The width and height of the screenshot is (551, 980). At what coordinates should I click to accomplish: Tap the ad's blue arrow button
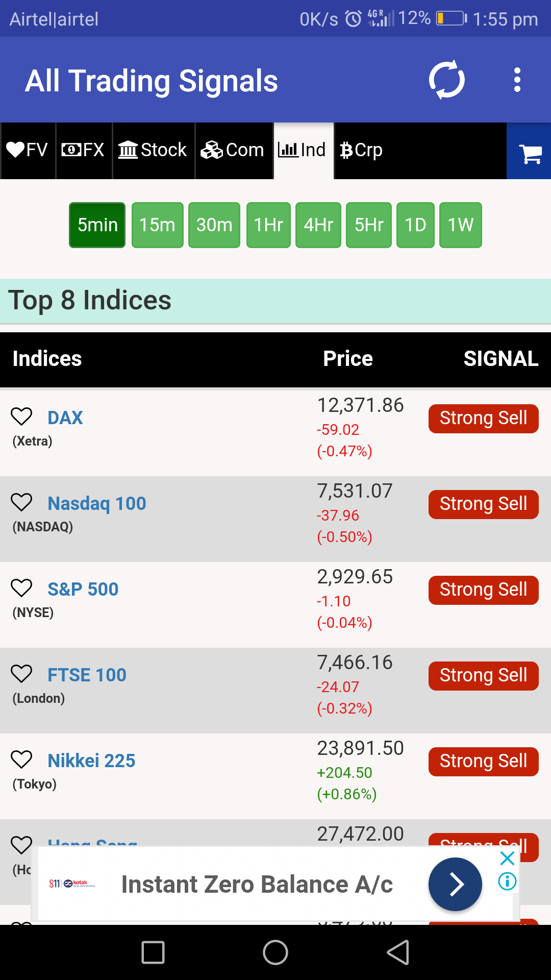click(x=455, y=885)
